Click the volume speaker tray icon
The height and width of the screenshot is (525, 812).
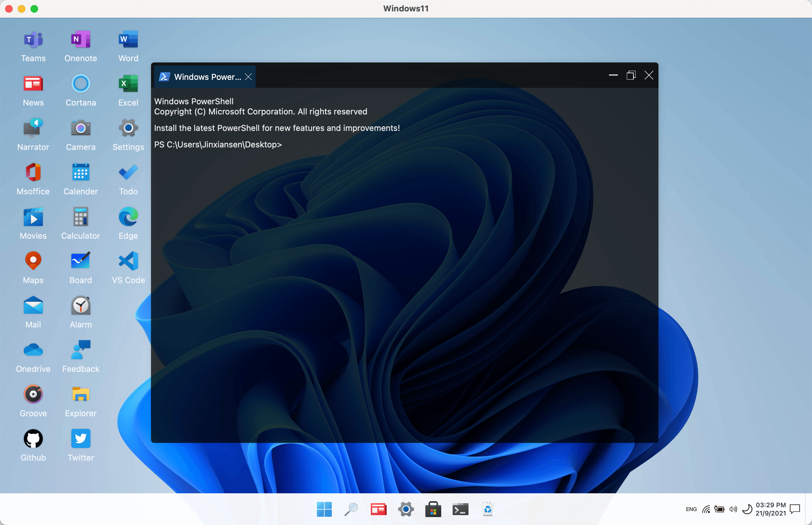point(733,509)
